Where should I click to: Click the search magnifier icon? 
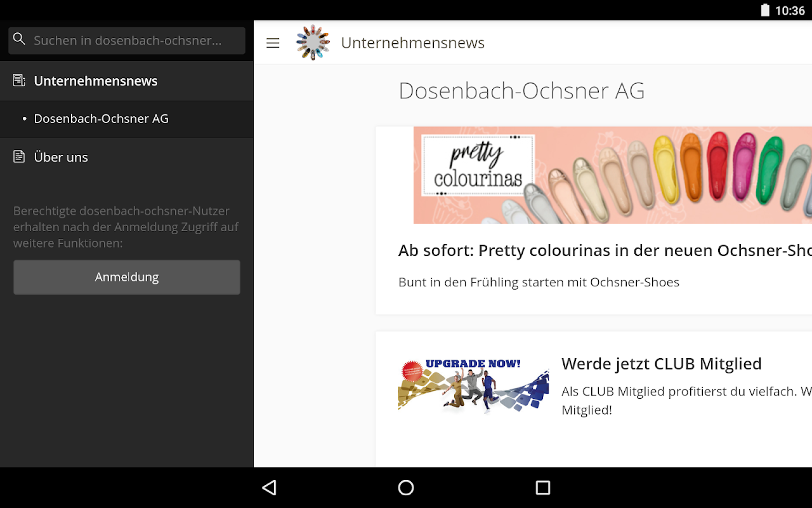20,39
